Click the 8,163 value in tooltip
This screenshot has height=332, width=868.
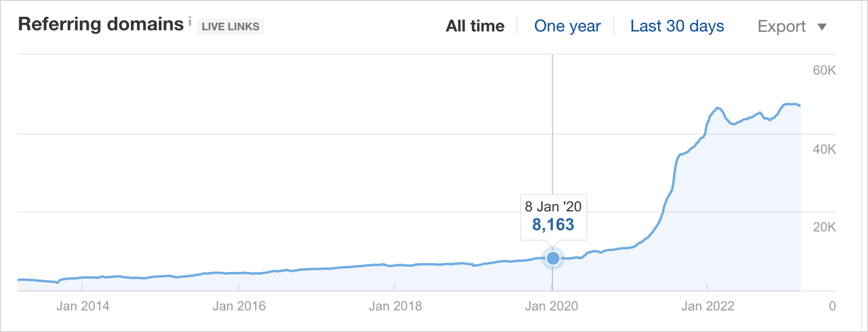point(553,224)
